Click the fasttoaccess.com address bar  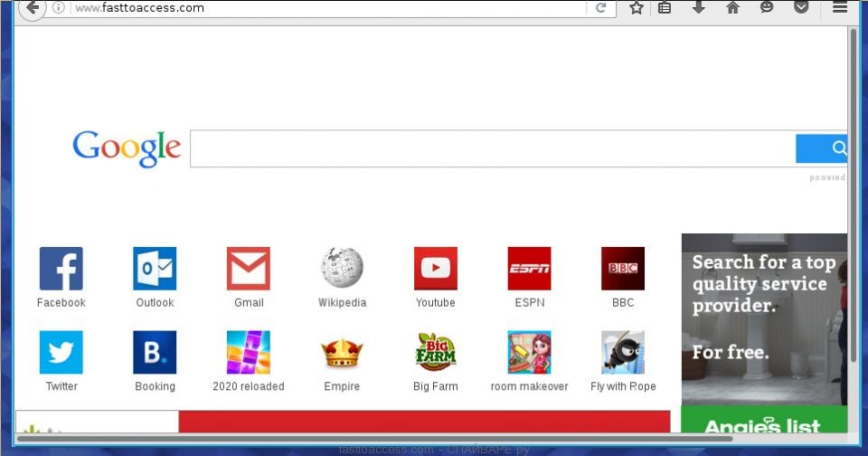tap(325, 8)
